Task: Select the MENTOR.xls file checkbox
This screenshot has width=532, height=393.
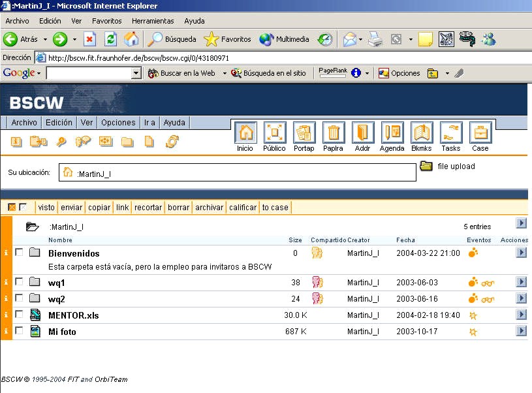Action: click(19, 315)
